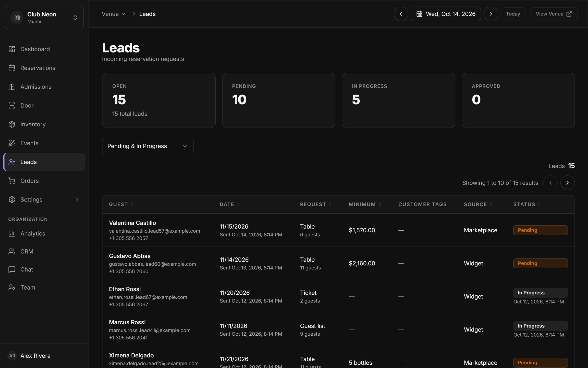Select the Admissions icon
This screenshot has height=368, width=588.
[12, 87]
